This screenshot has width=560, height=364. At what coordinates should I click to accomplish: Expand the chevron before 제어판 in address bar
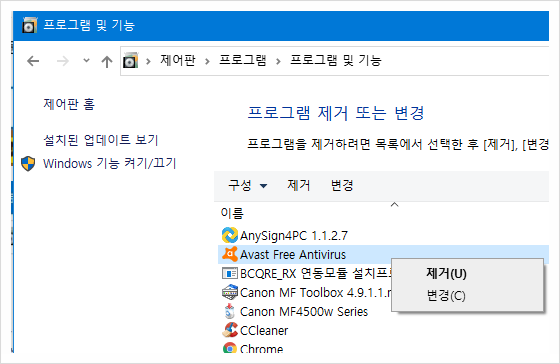pos(148,61)
